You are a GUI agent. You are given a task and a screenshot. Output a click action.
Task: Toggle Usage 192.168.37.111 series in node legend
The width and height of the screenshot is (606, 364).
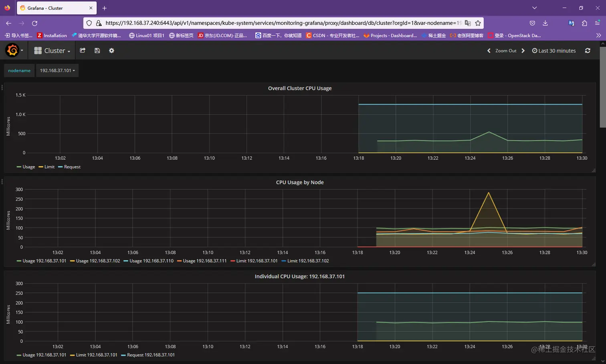tap(204, 261)
